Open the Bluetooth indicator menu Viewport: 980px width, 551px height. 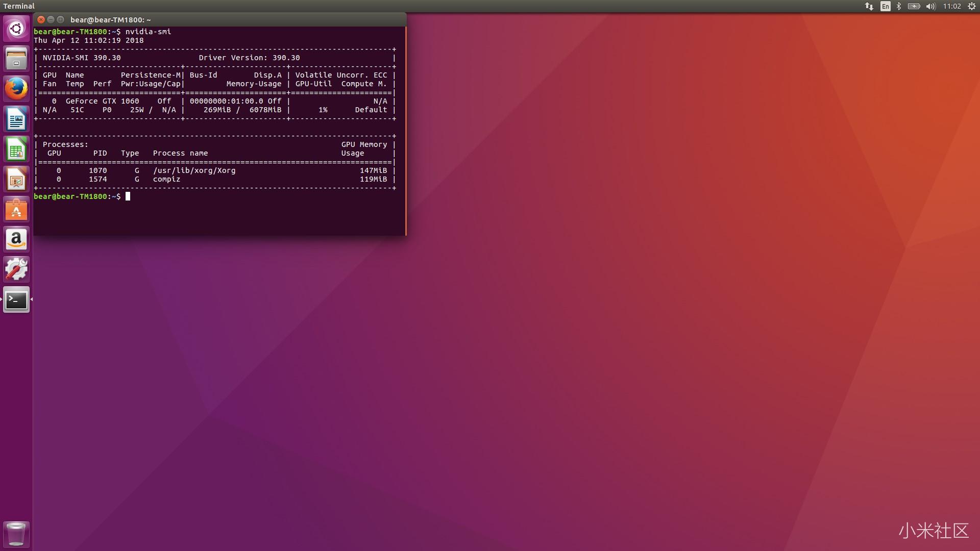pyautogui.click(x=899, y=6)
